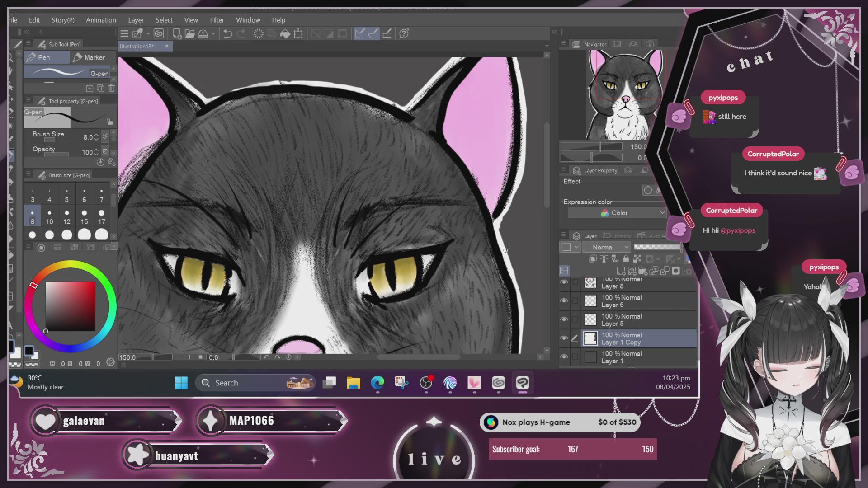The width and height of the screenshot is (868, 488).
Task: Open the Animation menu
Action: [x=101, y=20]
